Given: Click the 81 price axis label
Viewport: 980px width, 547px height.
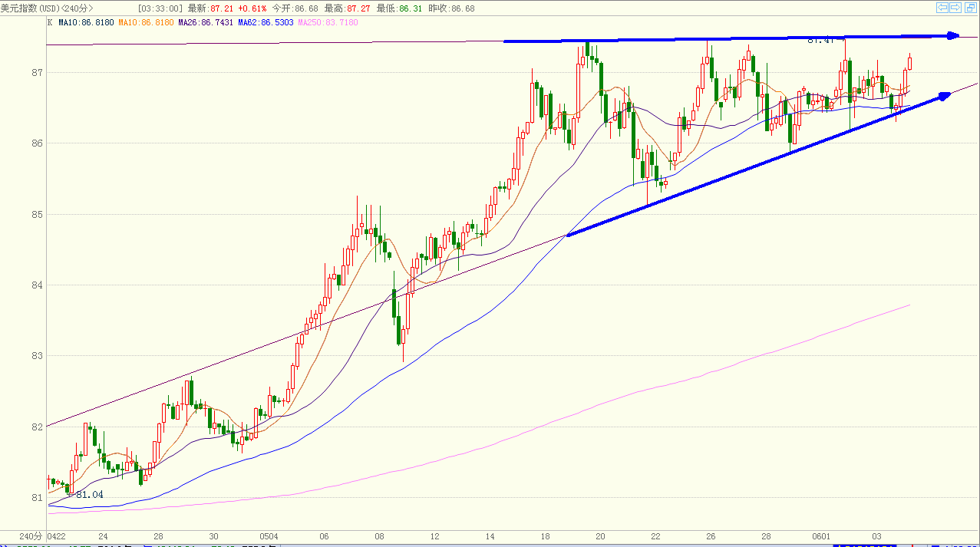Looking at the screenshot, I should (36, 498).
